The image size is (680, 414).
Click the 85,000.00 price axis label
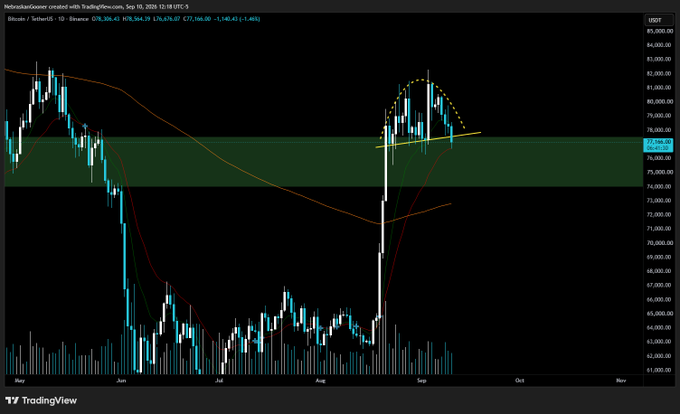click(x=659, y=31)
